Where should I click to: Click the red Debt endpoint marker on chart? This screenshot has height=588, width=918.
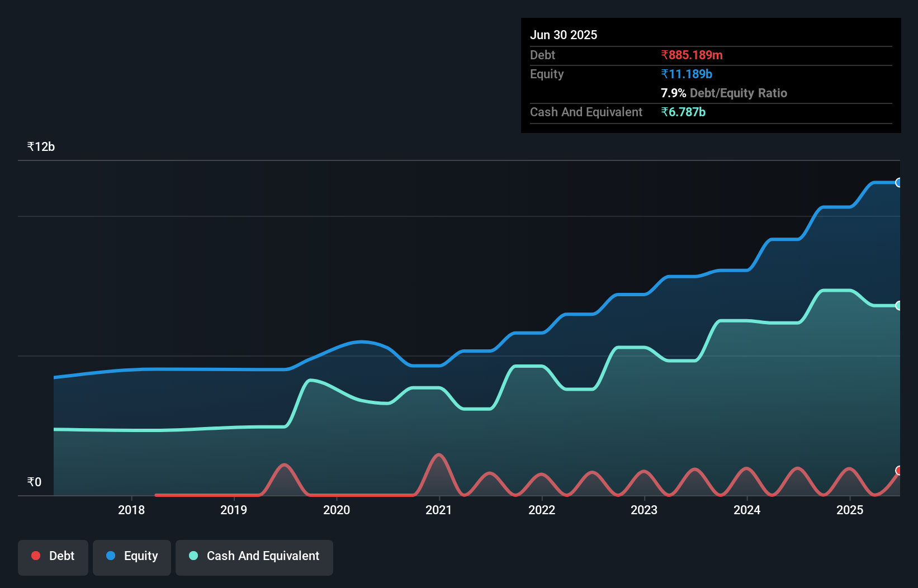coord(898,471)
